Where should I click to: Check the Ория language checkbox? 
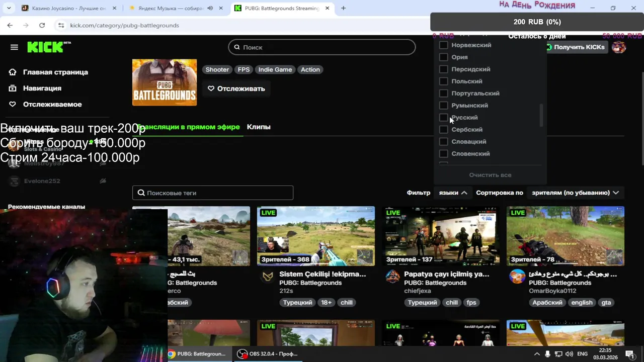(x=443, y=57)
